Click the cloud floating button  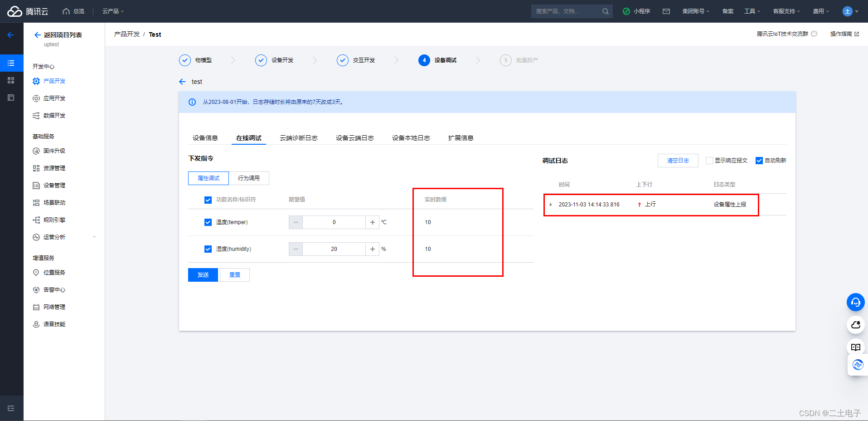tap(855, 325)
